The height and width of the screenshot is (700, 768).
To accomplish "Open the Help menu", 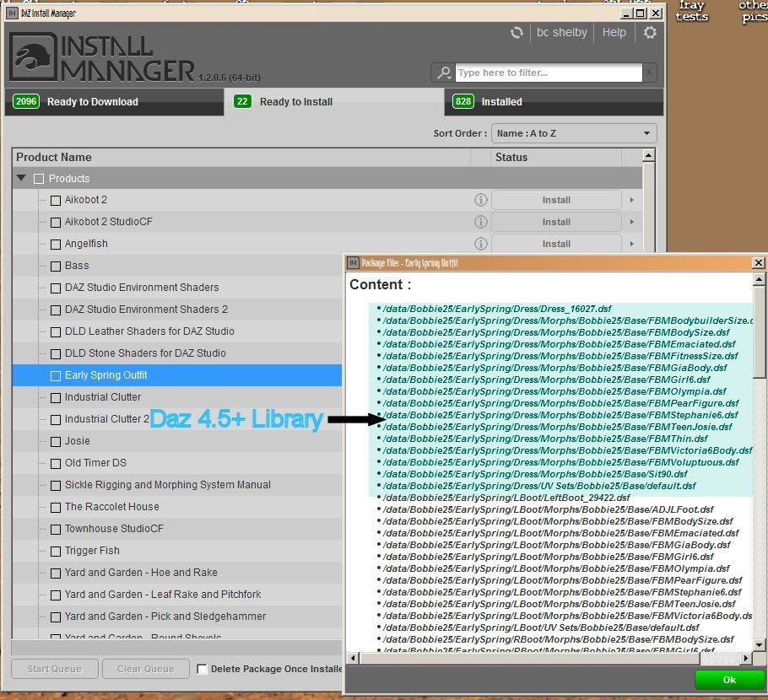I will (614, 32).
